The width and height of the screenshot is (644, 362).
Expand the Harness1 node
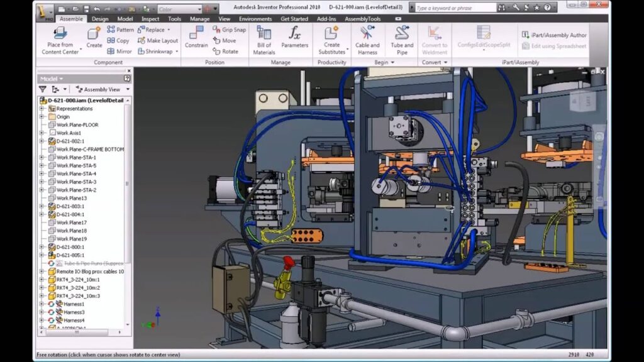point(42,304)
